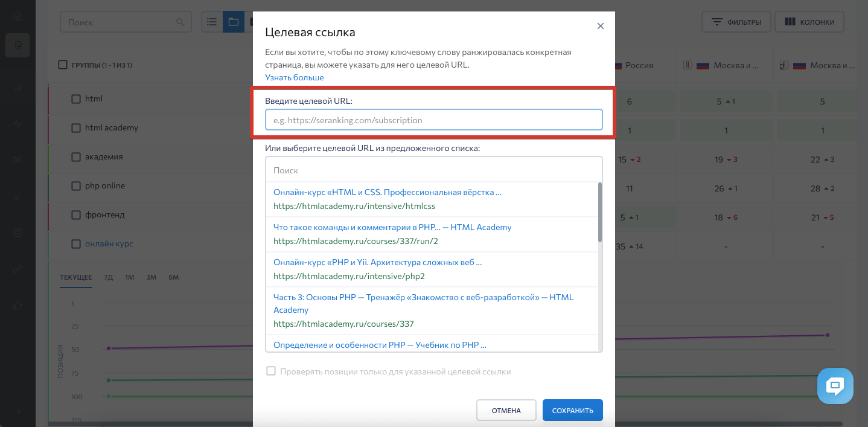Click the magnifier icon in keyword search
Image resolution: width=868 pixels, height=427 pixels.
(180, 22)
